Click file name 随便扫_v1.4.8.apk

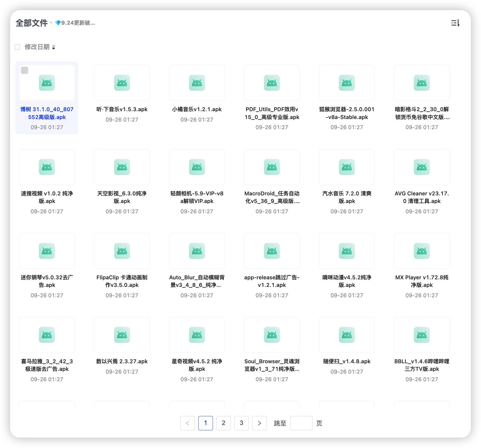347,361
